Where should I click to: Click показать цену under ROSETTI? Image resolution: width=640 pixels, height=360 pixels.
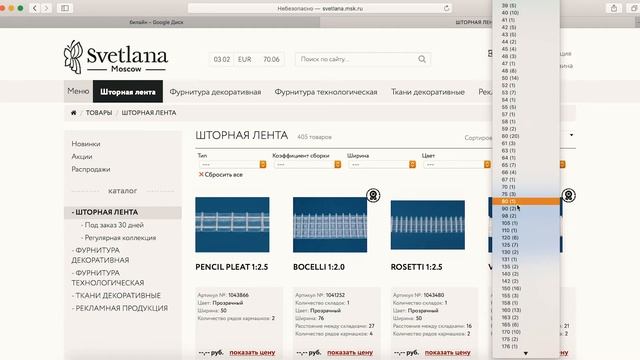pyautogui.click(x=447, y=352)
